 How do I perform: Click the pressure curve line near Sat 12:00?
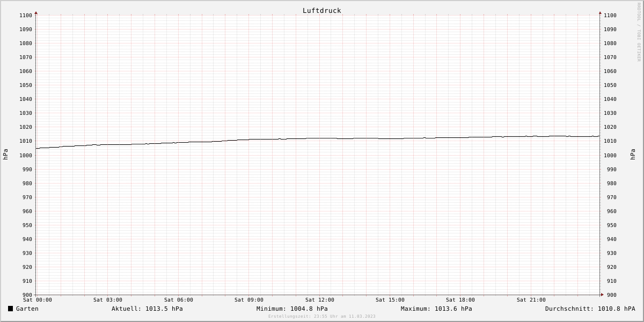[319, 138]
